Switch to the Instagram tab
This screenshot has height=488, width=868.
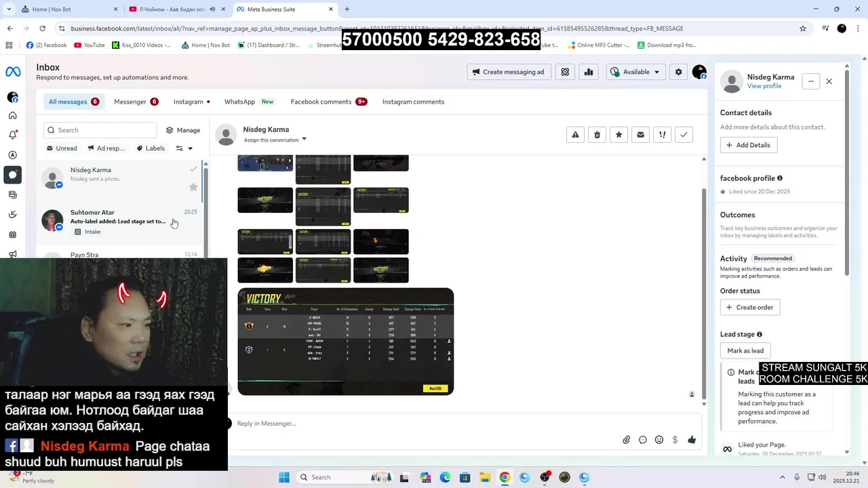pos(191,102)
